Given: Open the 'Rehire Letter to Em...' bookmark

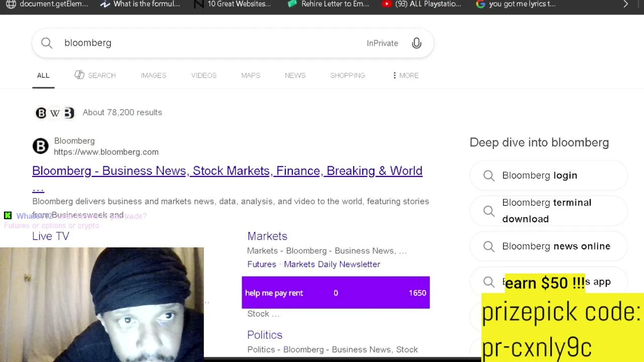Looking at the screenshot, I should point(328,4).
